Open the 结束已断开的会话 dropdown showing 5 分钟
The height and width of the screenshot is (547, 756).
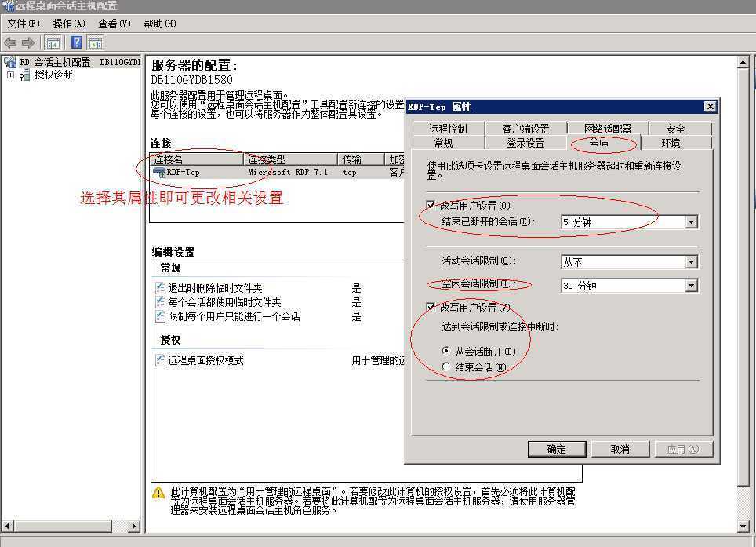point(692,222)
